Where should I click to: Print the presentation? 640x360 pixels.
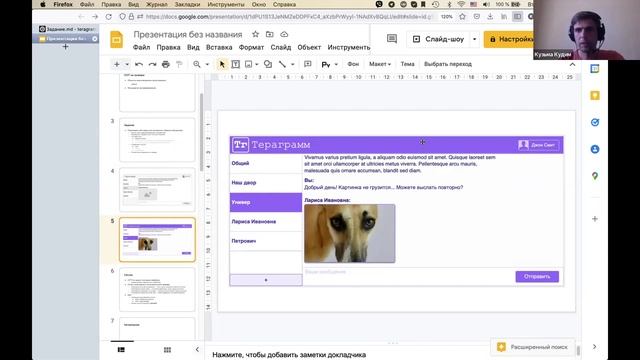click(x=165, y=64)
